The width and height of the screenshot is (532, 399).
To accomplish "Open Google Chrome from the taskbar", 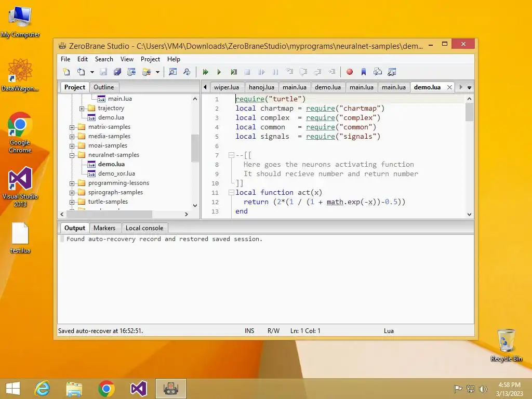I will 107,389.
